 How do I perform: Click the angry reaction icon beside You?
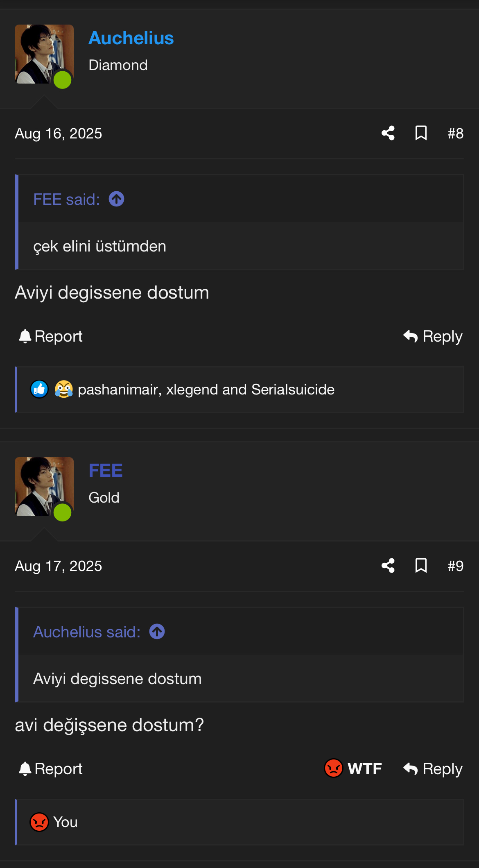[39, 822]
